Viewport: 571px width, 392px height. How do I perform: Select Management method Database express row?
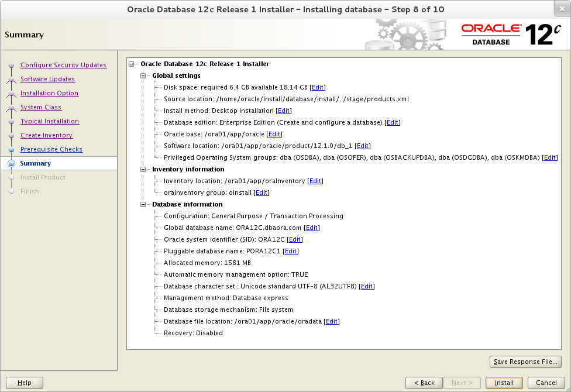tap(226, 298)
